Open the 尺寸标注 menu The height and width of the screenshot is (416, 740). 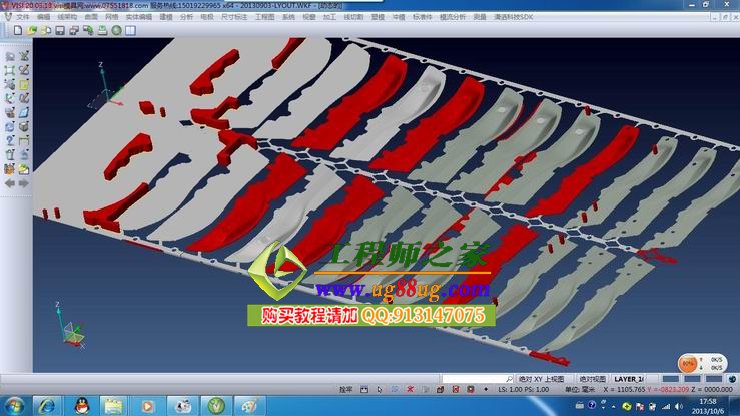234,17
